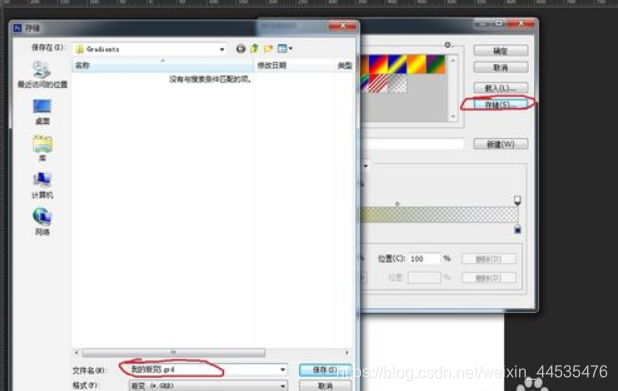The width and height of the screenshot is (618, 391).
Task: Click in the 文件名 text field
Action: pos(203,370)
